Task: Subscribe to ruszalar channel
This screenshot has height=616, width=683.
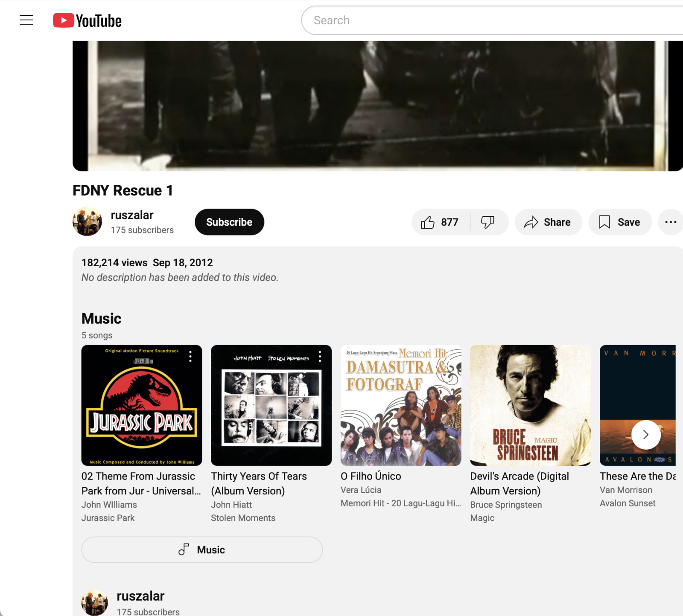Action: [229, 222]
